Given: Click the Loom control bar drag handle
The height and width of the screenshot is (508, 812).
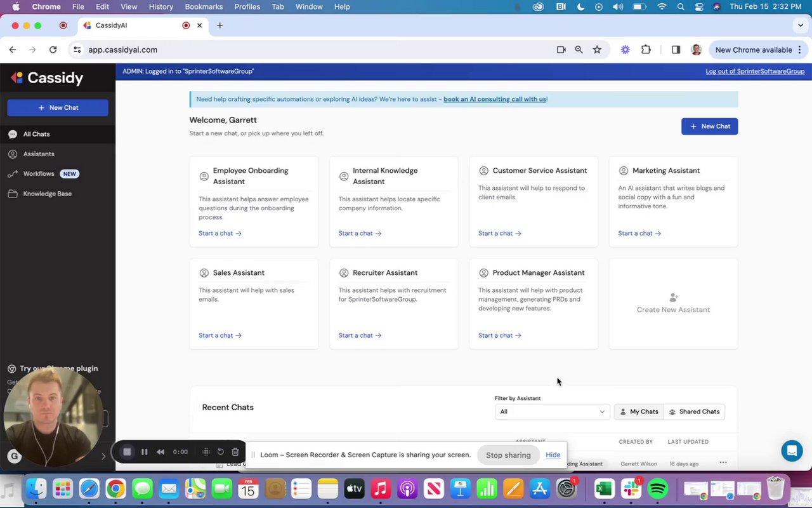Looking at the screenshot, I should click(x=206, y=452).
